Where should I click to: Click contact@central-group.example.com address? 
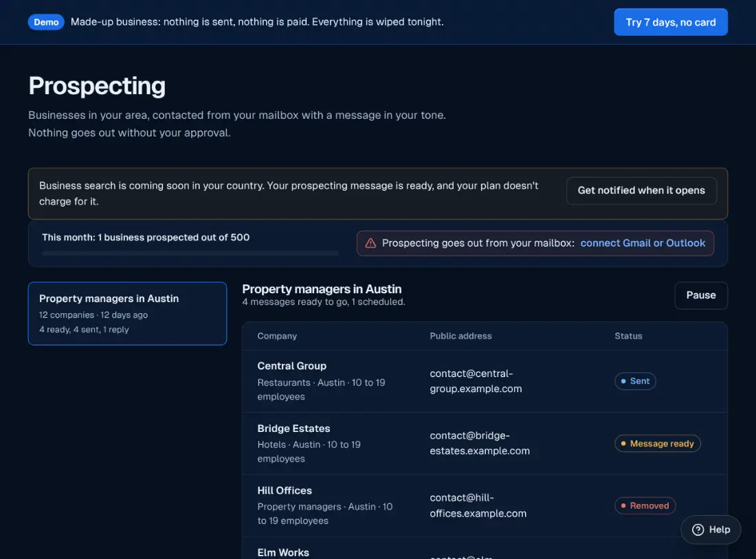pyautogui.click(x=476, y=381)
